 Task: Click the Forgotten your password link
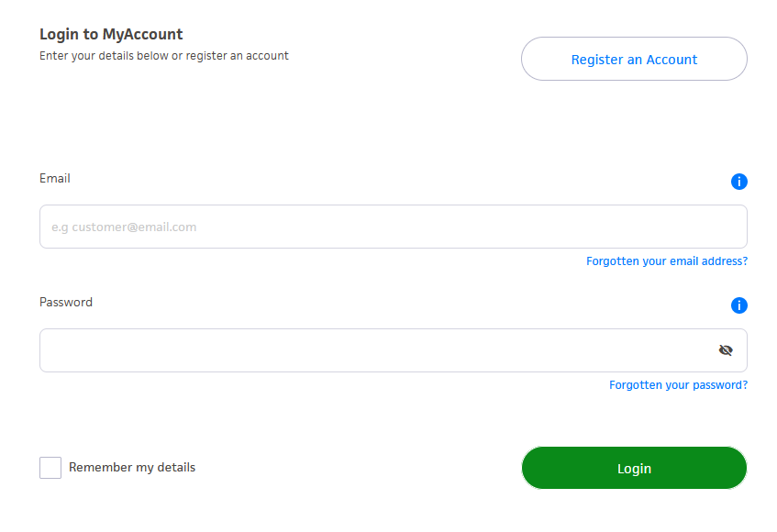(678, 384)
